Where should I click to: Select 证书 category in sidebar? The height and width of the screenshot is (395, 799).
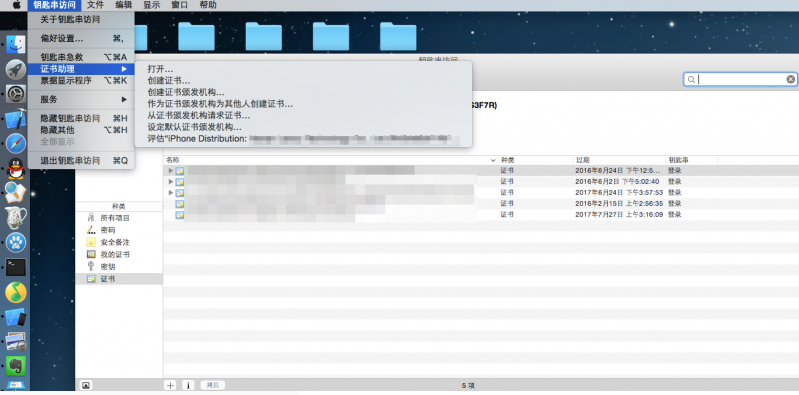click(x=119, y=279)
